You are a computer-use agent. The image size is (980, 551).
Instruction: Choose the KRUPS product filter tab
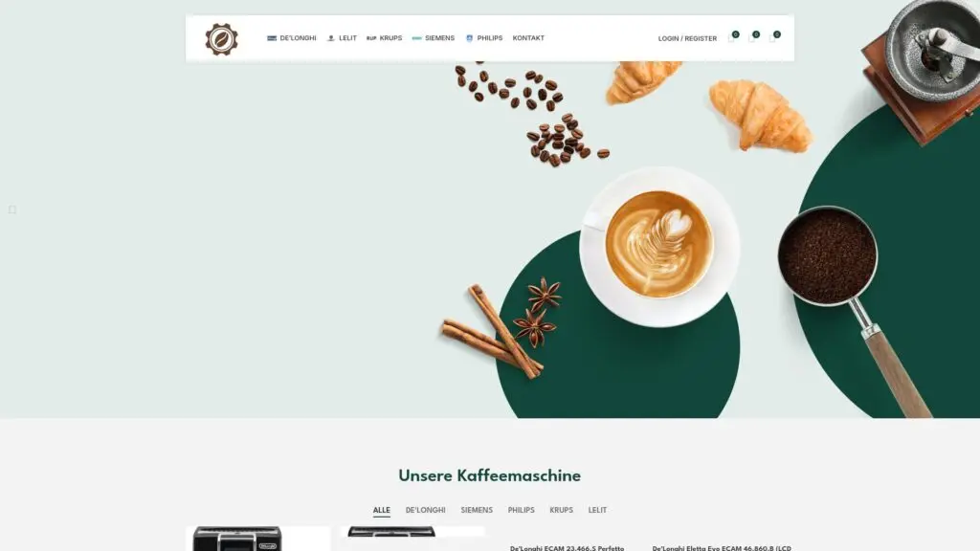(x=561, y=510)
